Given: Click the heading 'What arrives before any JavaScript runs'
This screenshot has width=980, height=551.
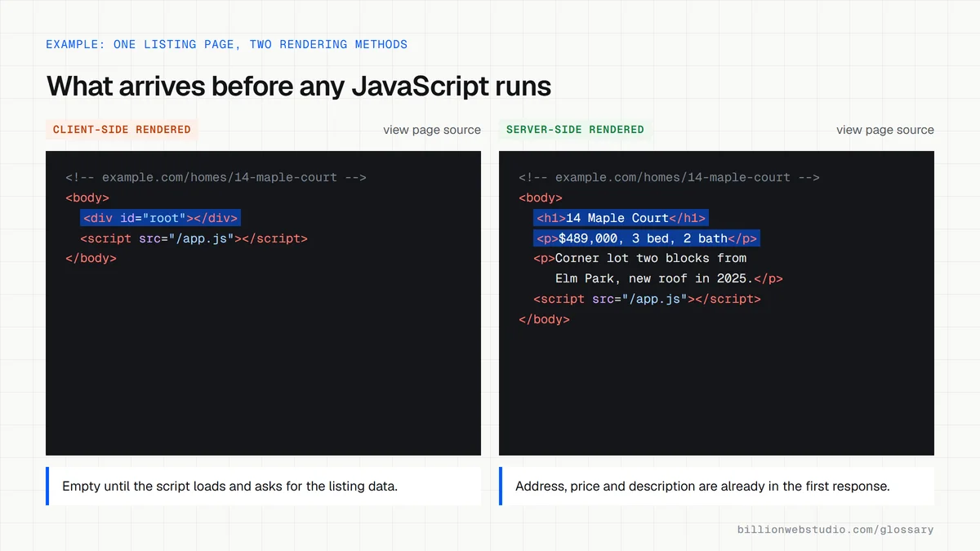Looking at the screenshot, I should (x=299, y=87).
